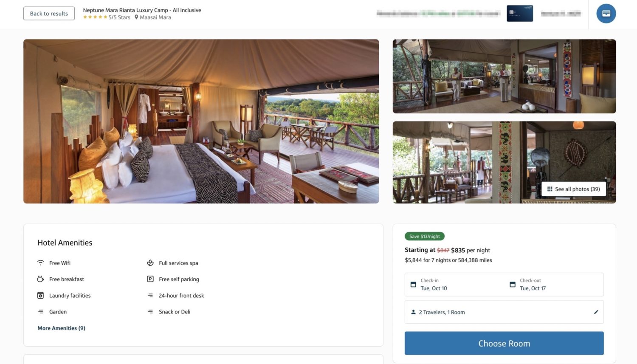Viewport: 637px width, 364px height.
Task: Click the calendar icon next to Check-out
Action: point(512,285)
